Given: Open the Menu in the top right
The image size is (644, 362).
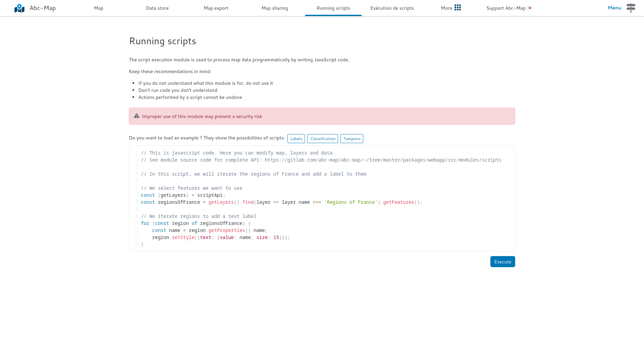Looking at the screenshot, I should pos(614,8).
